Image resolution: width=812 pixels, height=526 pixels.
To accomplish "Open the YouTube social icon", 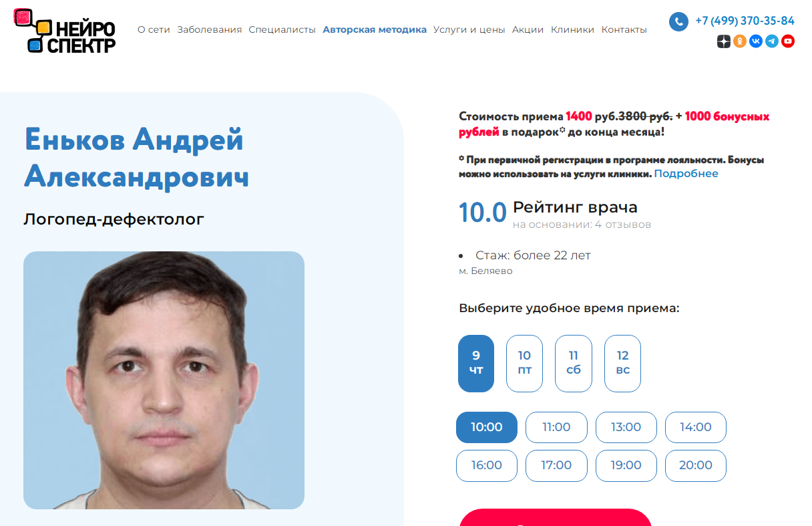I will point(788,41).
